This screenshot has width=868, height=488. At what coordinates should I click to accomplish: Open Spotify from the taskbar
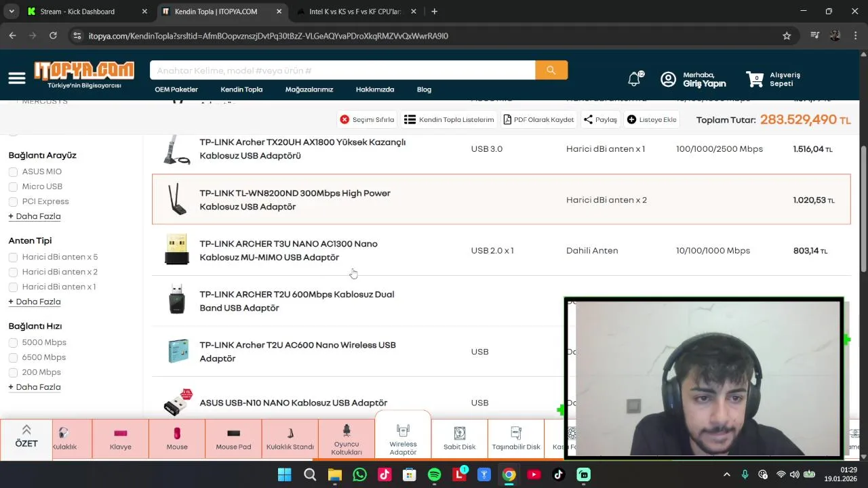pyautogui.click(x=435, y=474)
